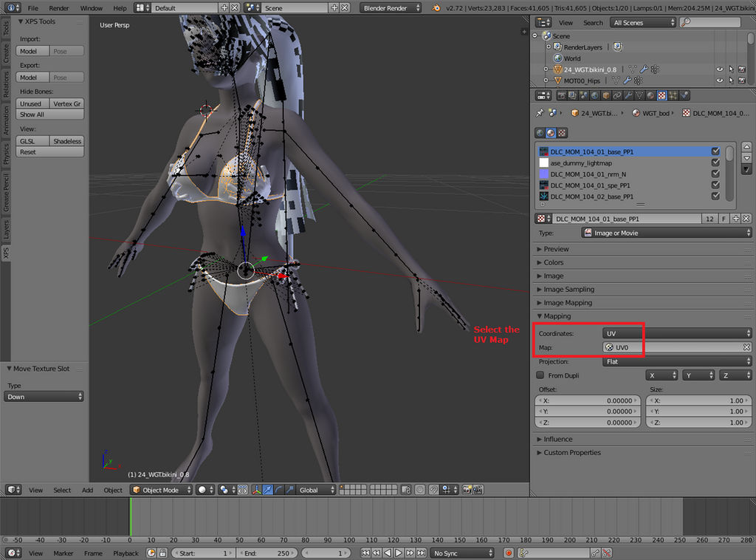Open the texture Type Image or Movie dropdown
The height and width of the screenshot is (560, 756).
[667, 233]
